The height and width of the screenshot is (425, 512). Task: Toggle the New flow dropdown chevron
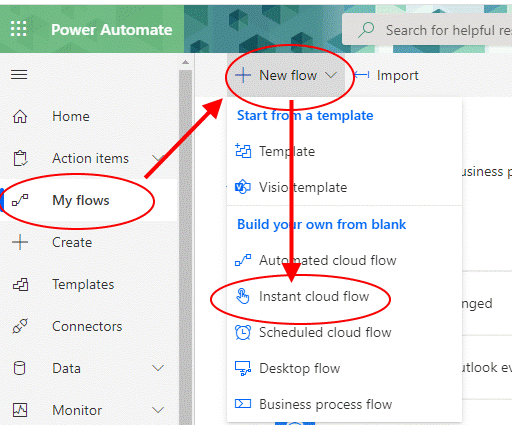pyautogui.click(x=331, y=75)
